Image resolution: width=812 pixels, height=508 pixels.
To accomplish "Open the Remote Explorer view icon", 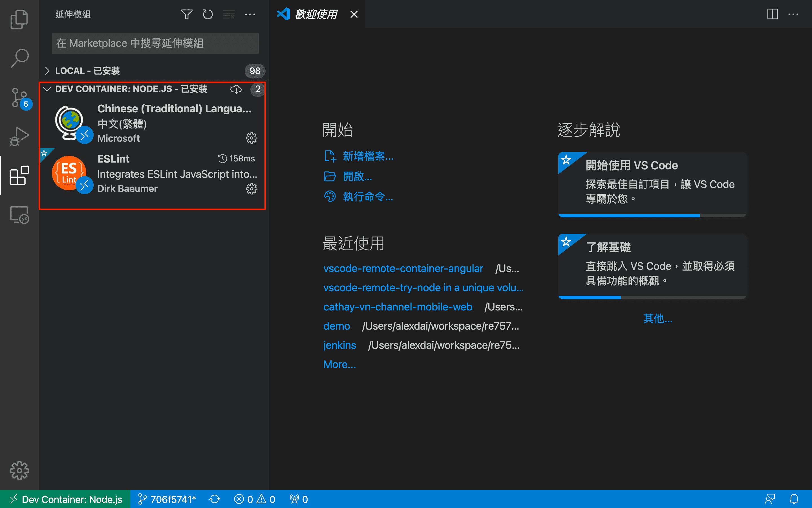I will [19, 215].
